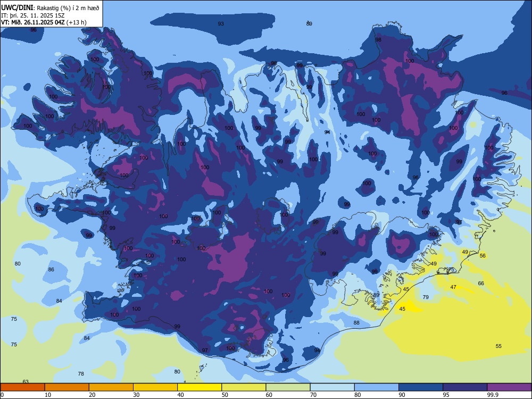Click the map value '88' on south coast
This screenshot has height=399, width=532.
tap(356, 323)
